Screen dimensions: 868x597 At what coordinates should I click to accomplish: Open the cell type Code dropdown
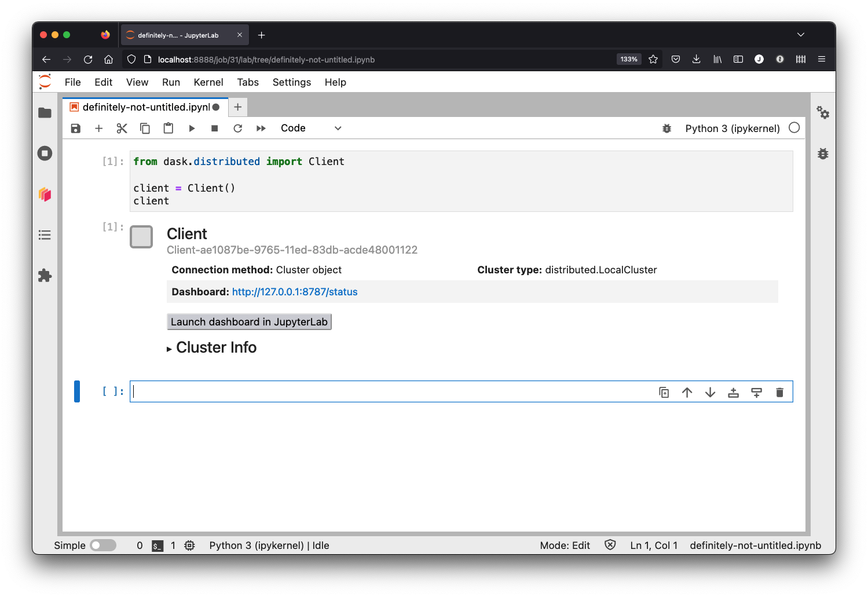[x=311, y=129]
